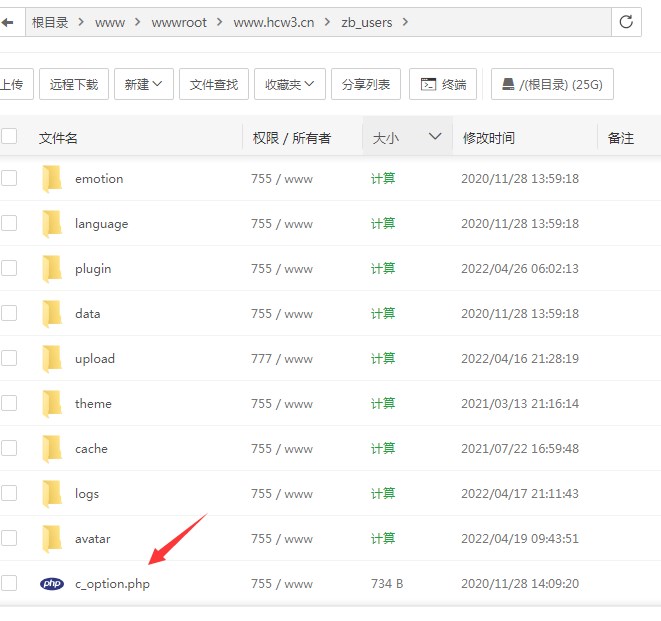661x621 pixels.
Task: Click 777 / www permission of upload
Action: [x=282, y=359]
